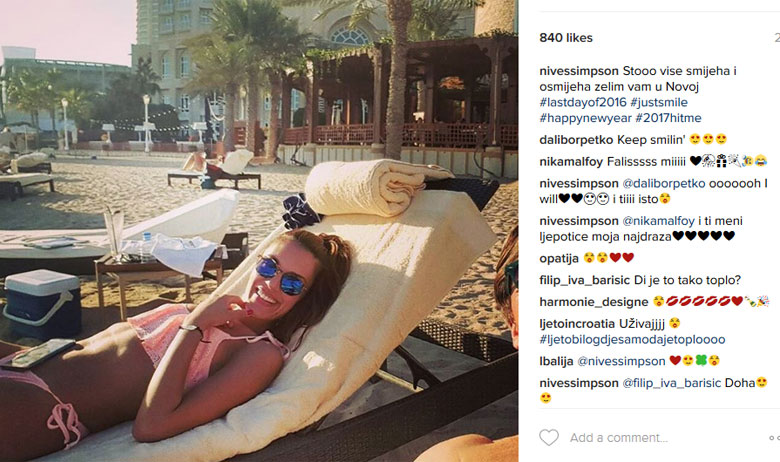Click the @nikamalfoy mention
This screenshot has width=780, height=462.
click(658, 221)
